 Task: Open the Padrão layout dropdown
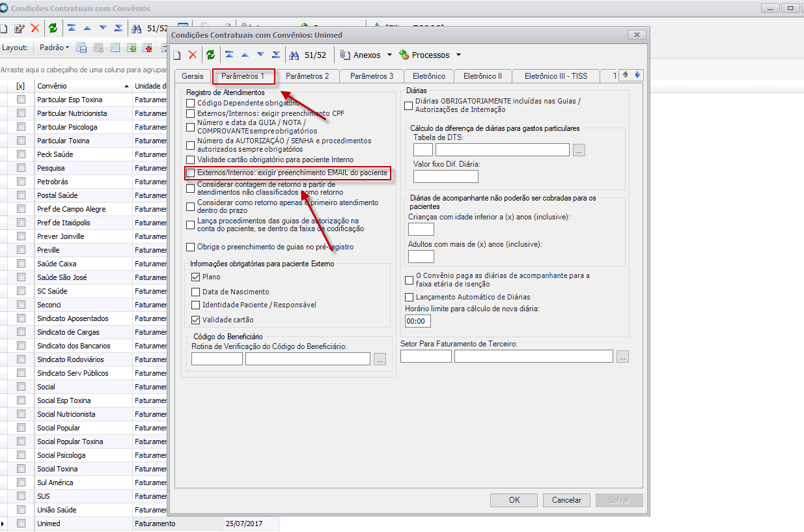click(55, 48)
